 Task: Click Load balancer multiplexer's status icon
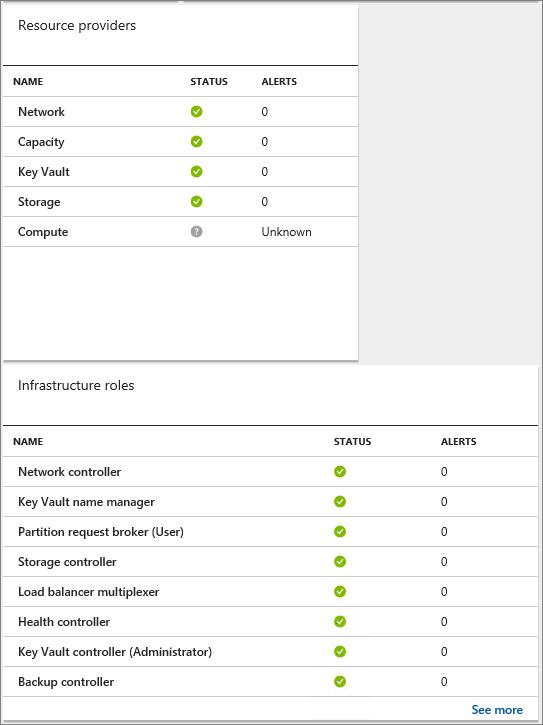click(340, 592)
